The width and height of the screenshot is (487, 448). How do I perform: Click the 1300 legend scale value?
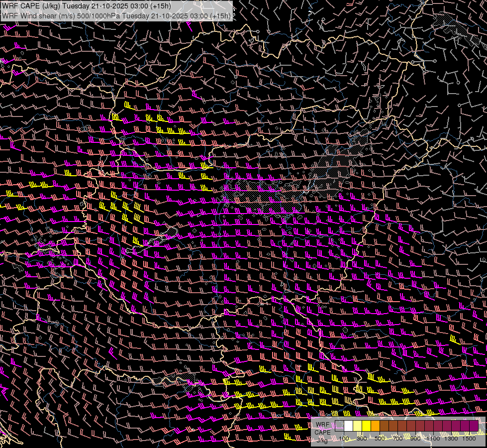click(452, 439)
